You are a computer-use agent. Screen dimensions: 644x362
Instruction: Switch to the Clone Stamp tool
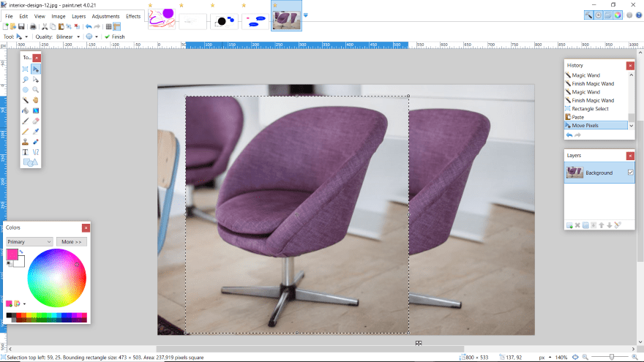point(25,142)
